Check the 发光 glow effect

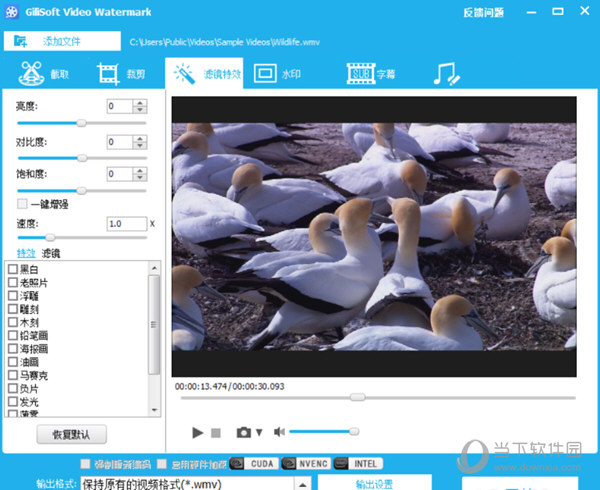[x=13, y=402]
